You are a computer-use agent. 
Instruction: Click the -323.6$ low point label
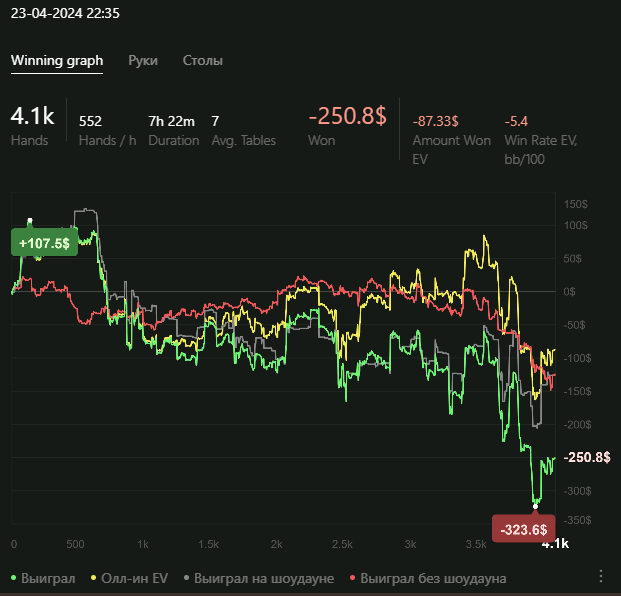524,529
